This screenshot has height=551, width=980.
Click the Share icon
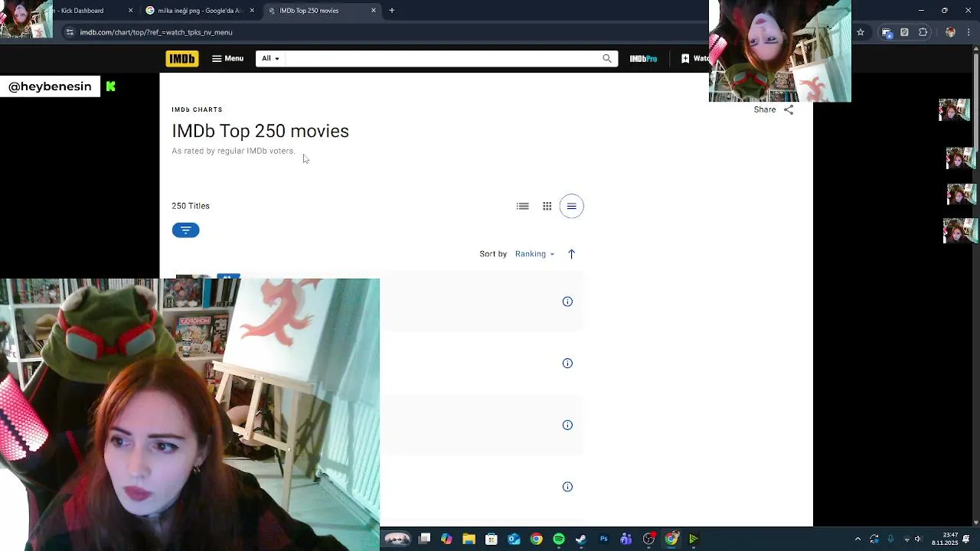tap(789, 109)
